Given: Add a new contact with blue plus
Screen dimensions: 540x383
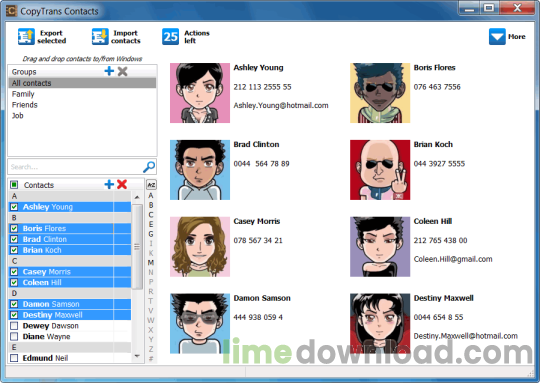Looking at the screenshot, I should pyautogui.click(x=109, y=184).
